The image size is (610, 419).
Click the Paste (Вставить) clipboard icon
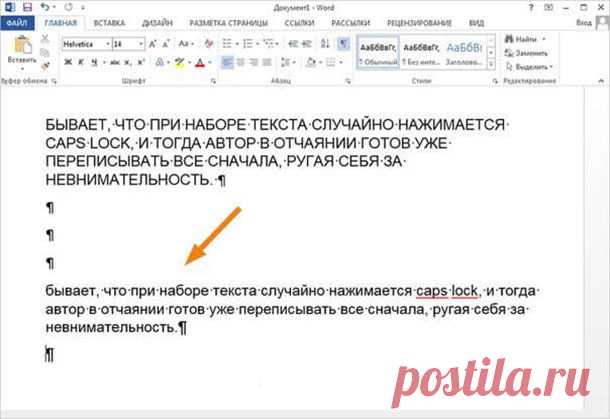click(22, 46)
